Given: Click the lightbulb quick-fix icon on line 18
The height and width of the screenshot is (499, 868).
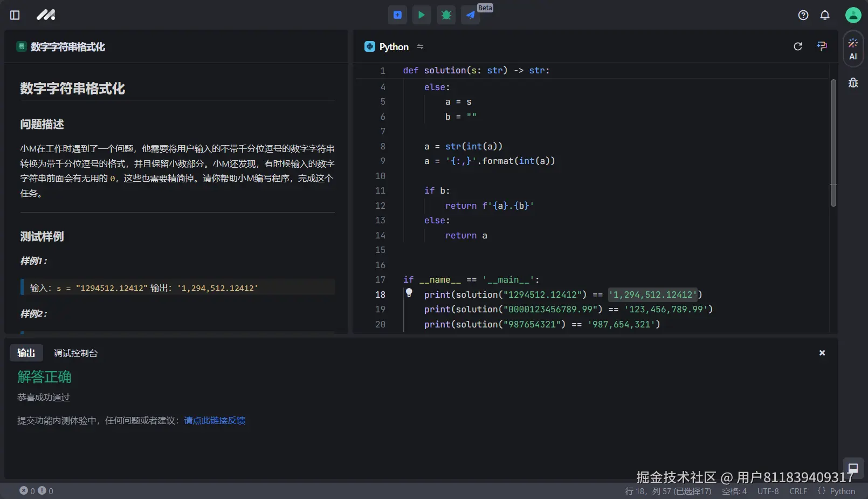Looking at the screenshot, I should click(409, 292).
